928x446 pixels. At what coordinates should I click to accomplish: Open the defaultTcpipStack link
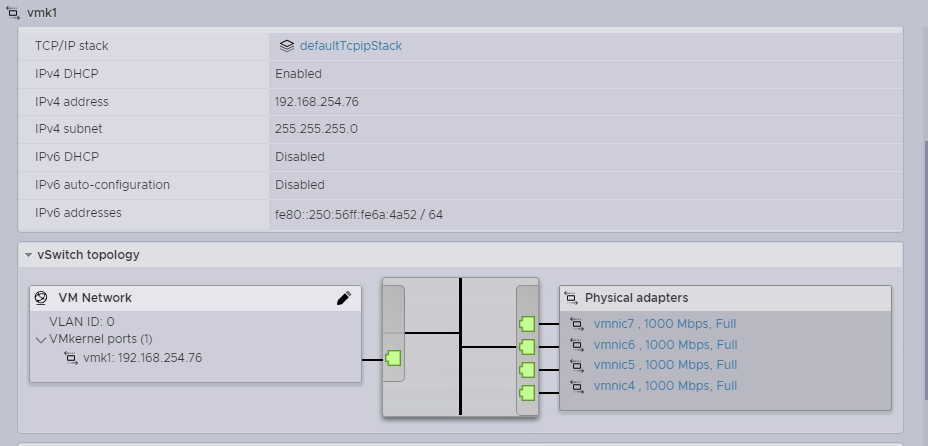350,46
